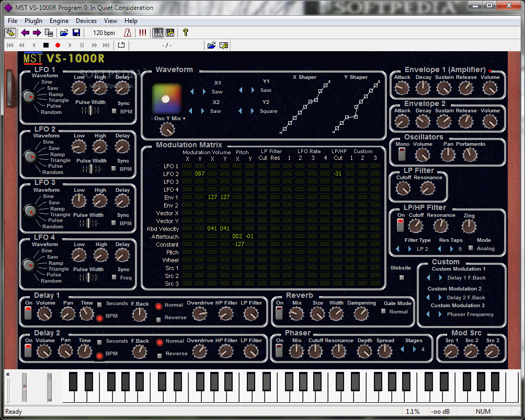Click the red record button
This screenshot has height=420, width=525.
pos(58,45)
